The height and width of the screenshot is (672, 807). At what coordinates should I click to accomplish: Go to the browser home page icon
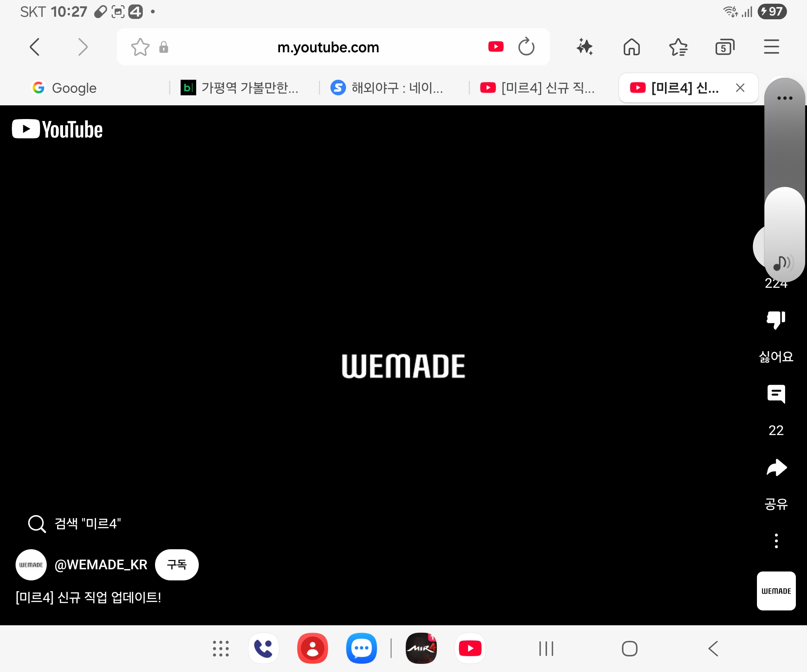click(x=631, y=47)
